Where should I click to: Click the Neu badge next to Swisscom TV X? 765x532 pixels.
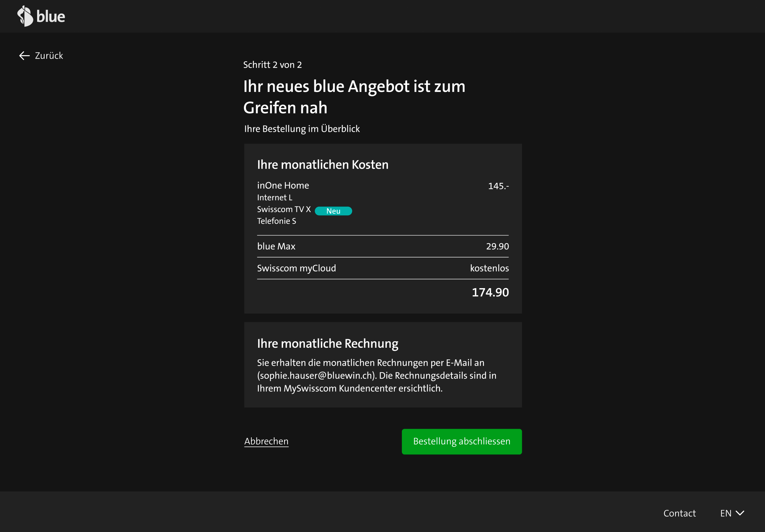[x=333, y=211]
